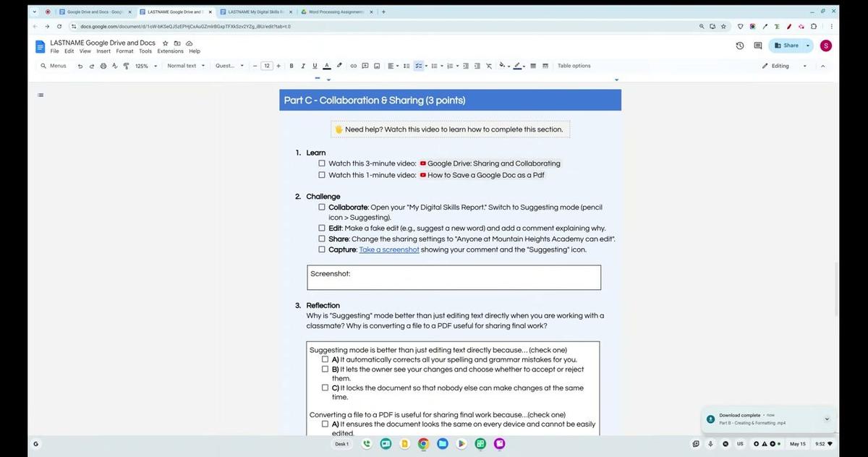
Task: Open table border width icon
Action: pos(533,66)
